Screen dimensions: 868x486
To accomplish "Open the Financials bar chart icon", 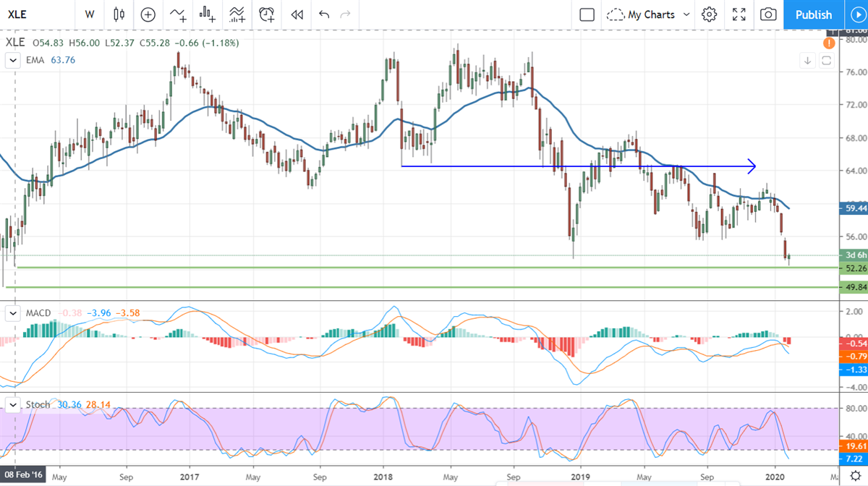I will point(208,14).
